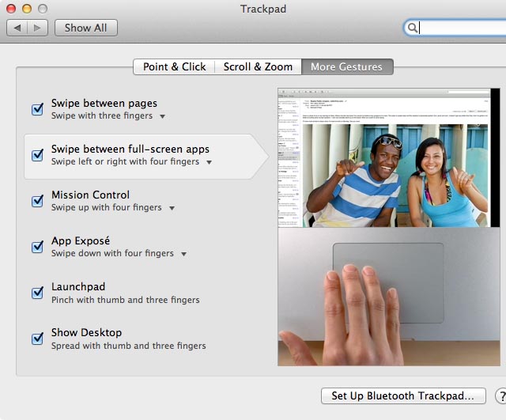Minimize the window using yellow button
506x420 pixels.
point(27,9)
